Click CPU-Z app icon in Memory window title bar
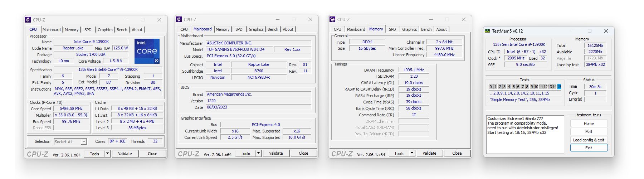 click(333, 20)
